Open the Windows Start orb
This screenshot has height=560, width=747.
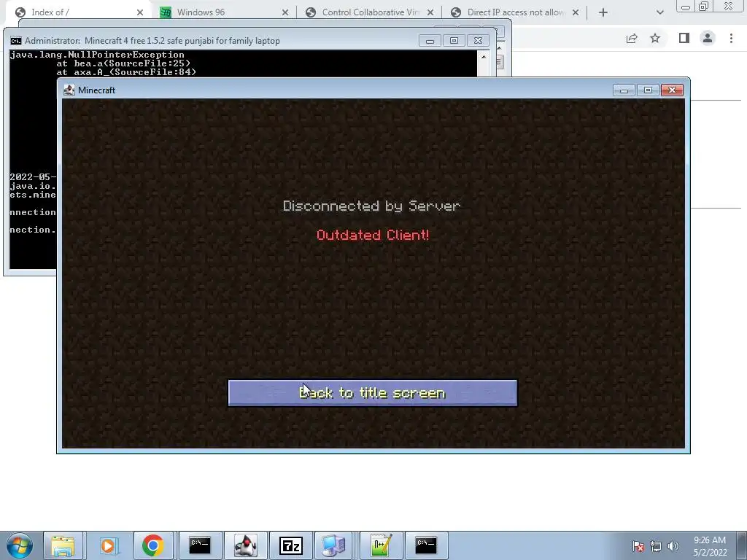pyautogui.click(x=20, y=545)
